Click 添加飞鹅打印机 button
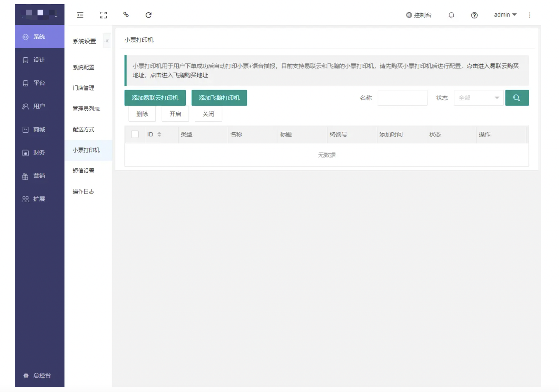The image size is (559, 392). pos(219,98)
